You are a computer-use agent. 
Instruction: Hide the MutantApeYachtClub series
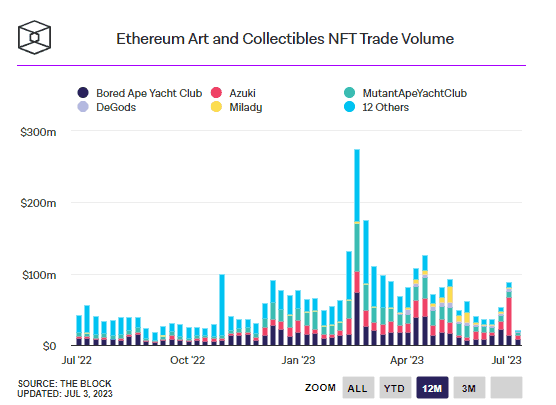click(406, 93)
